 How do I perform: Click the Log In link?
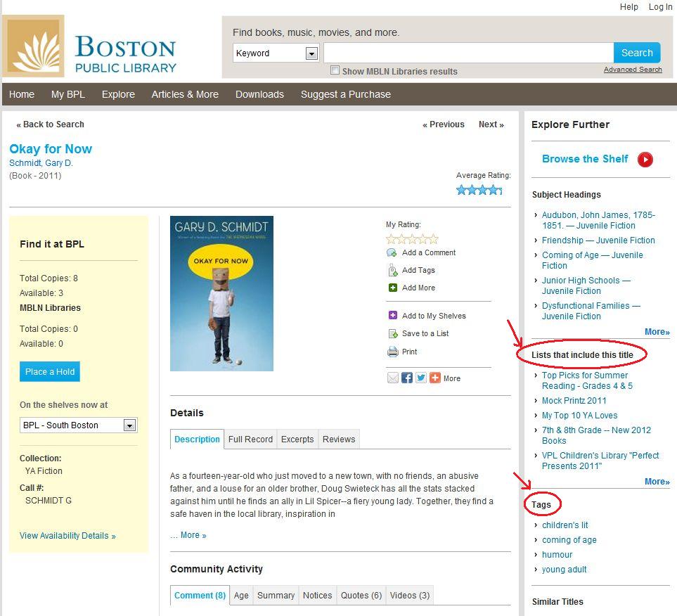coord(660,6)
